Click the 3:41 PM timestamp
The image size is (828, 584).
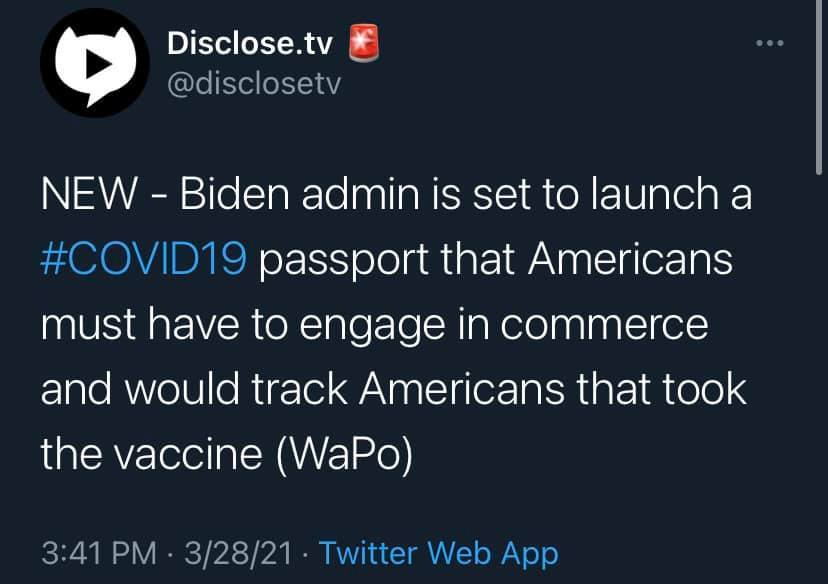pos(99,553)
